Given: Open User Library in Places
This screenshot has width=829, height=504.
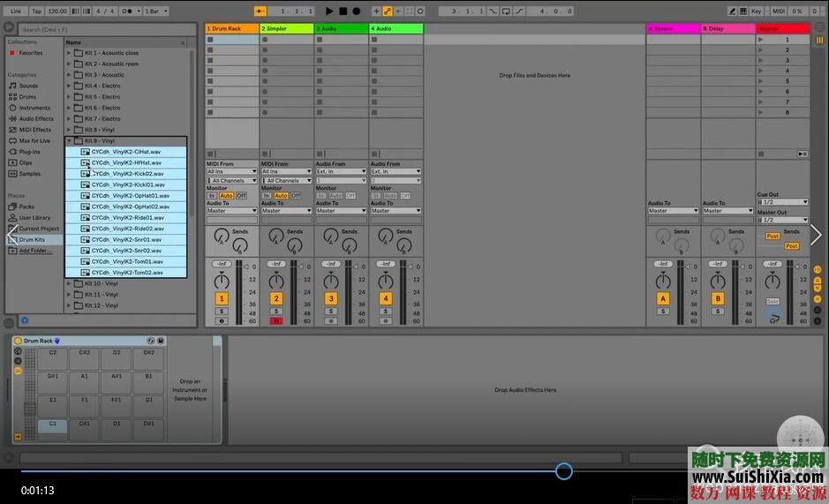Looking at the screenshot, I should coord(34,217).
